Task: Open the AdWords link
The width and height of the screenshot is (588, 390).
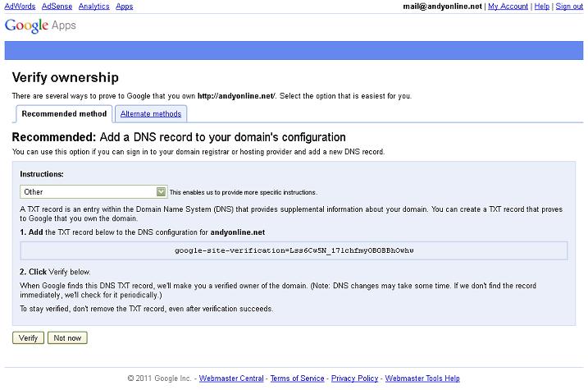Action: [20, 7]
